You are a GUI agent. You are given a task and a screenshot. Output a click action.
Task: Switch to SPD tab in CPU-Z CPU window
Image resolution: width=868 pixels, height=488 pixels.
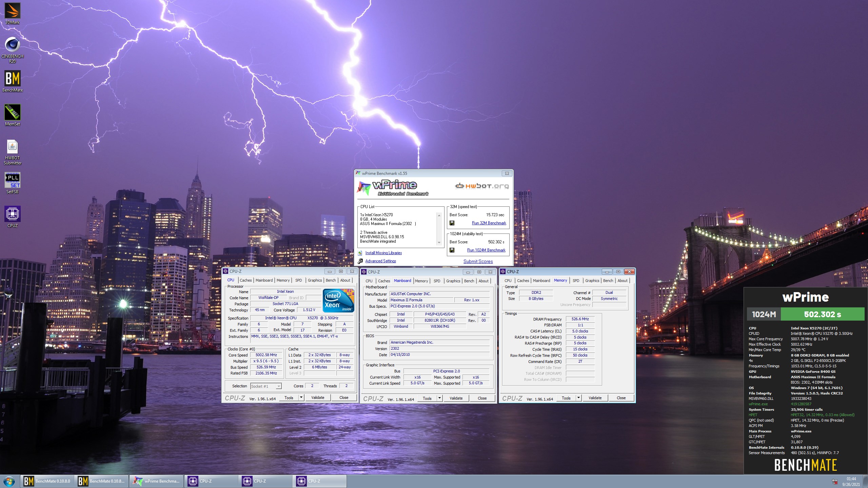pos(298,280)
